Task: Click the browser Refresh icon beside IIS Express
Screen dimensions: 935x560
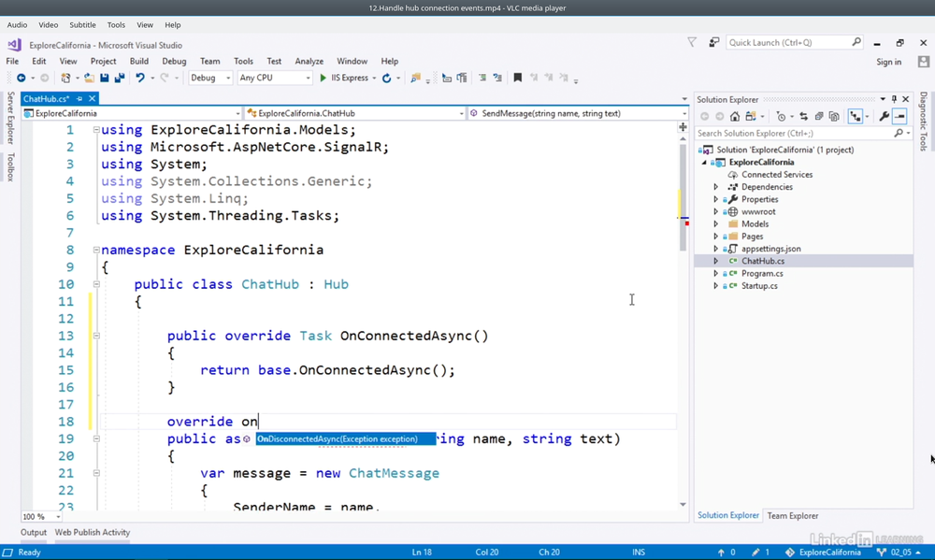Action: (386, 79)
